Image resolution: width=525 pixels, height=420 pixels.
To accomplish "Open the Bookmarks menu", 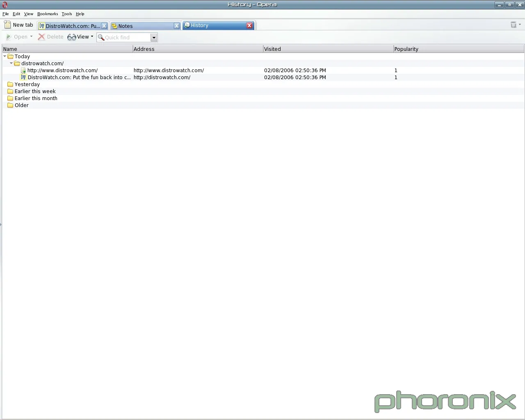I will click(48, 14).
